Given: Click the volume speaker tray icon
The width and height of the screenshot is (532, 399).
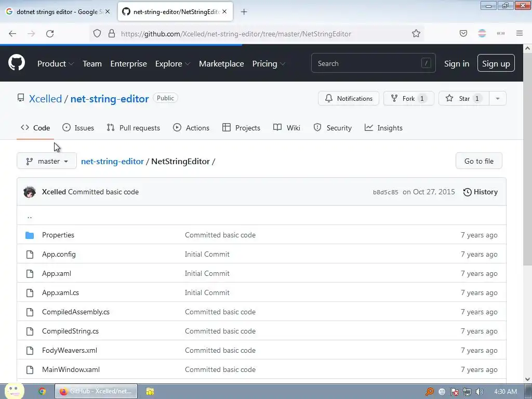Looking at the screenshot, I should point(479,392).
